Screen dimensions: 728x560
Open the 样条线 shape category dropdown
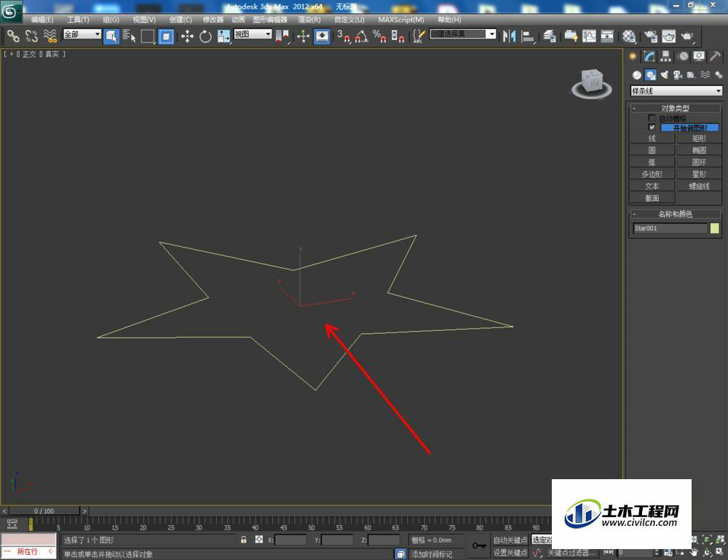[676, 91]
